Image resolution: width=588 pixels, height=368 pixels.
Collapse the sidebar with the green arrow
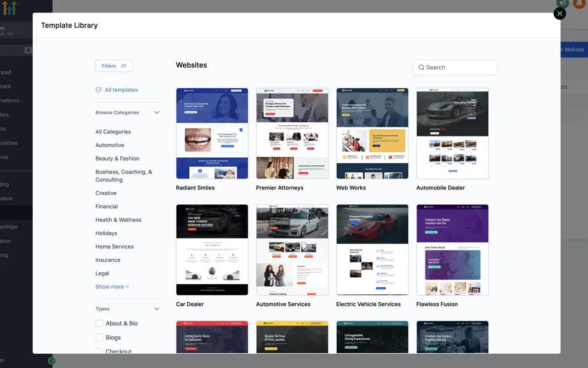[52, 361]
